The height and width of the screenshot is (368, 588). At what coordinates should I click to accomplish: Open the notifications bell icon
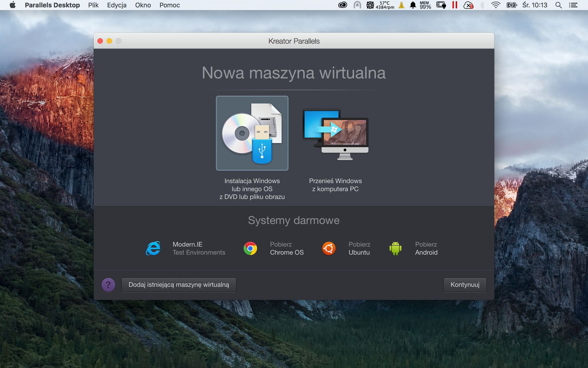[x=413, y=5]
